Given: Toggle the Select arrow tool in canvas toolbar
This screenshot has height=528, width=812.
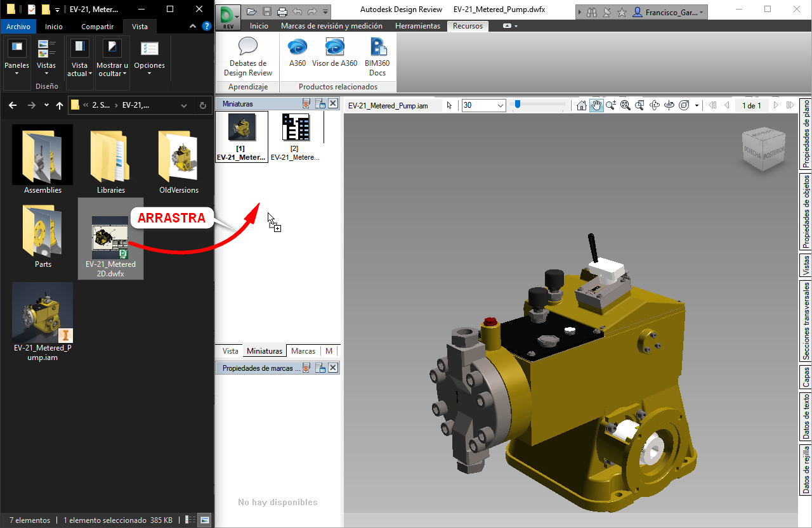Looking at the screenshot, I should (x=449, y=105).
